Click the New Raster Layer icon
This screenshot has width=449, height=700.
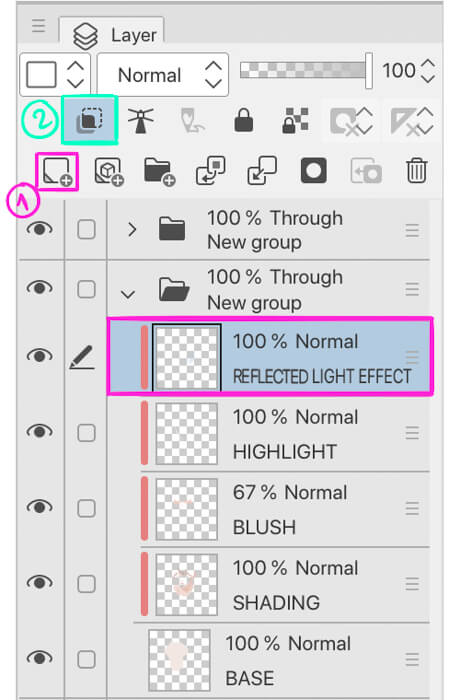[x=57, y=171]
